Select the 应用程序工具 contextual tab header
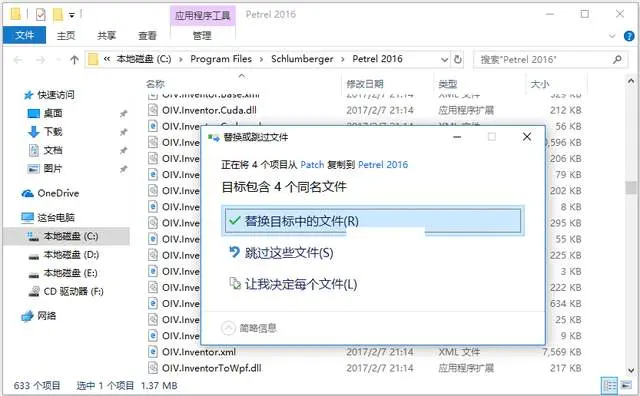640x396 pixels. 202,16
